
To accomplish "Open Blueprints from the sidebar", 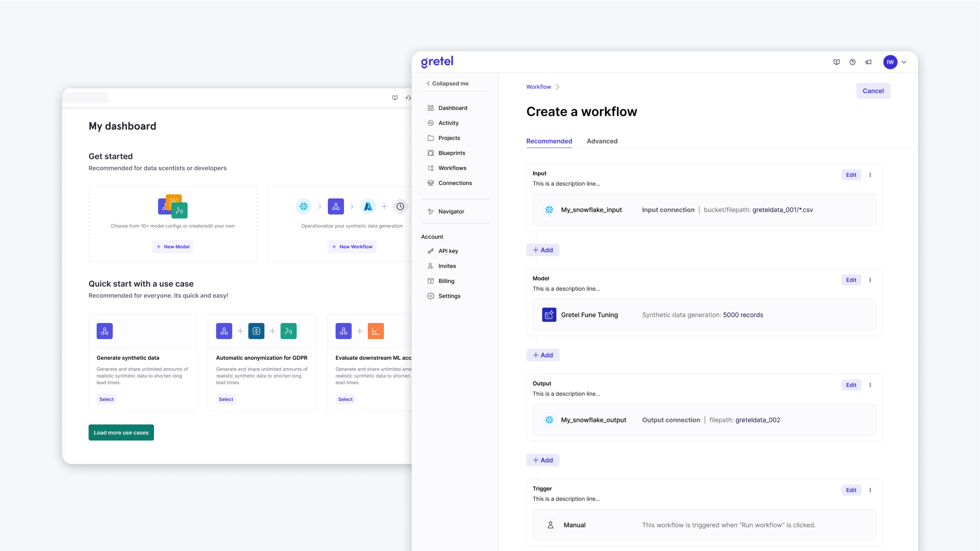I will click(451, 153).
